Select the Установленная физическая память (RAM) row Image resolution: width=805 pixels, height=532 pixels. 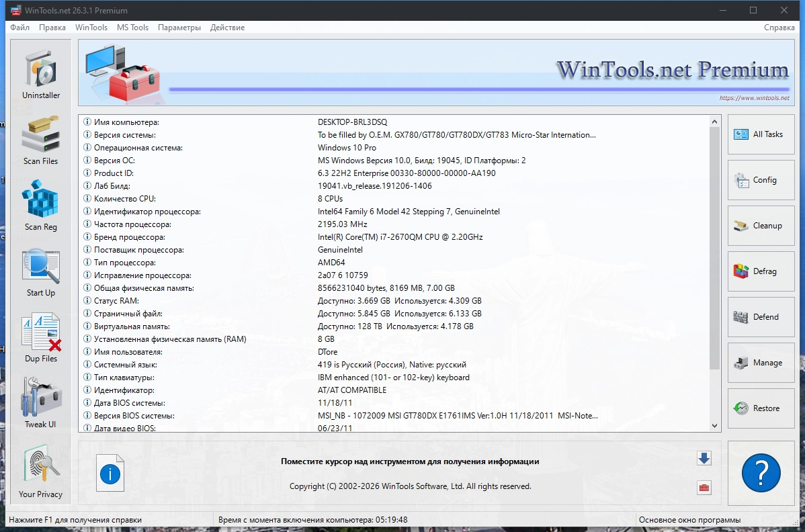coord(394,339)
